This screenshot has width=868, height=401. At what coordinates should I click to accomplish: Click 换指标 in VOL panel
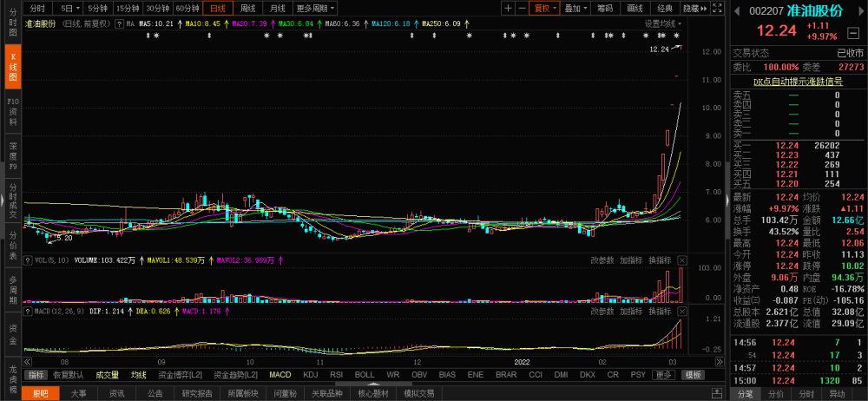pos(660,260)
